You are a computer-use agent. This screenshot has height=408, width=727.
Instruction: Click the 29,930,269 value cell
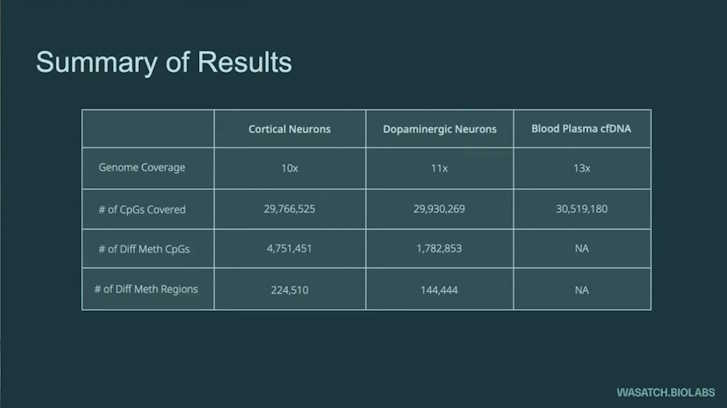440,209
